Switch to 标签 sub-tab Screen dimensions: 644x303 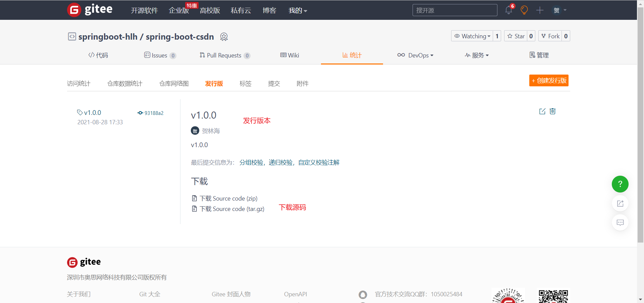tap(246, 83)
